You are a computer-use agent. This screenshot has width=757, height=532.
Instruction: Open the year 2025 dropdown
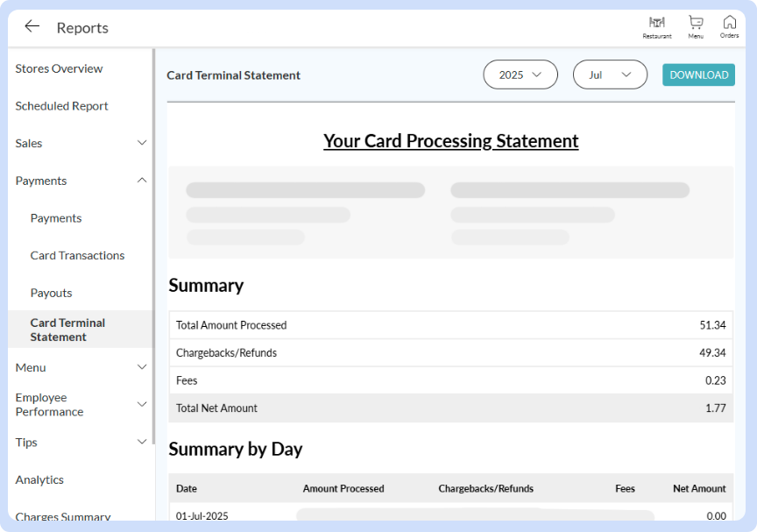pos(520,74)
